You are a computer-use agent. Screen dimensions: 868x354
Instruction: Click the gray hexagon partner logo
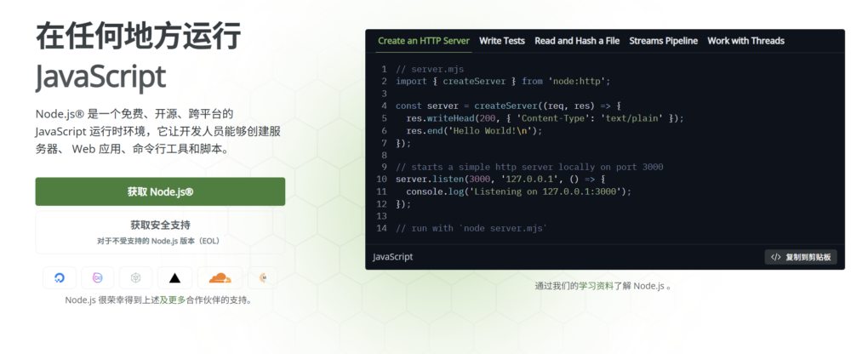click(135, 277)
